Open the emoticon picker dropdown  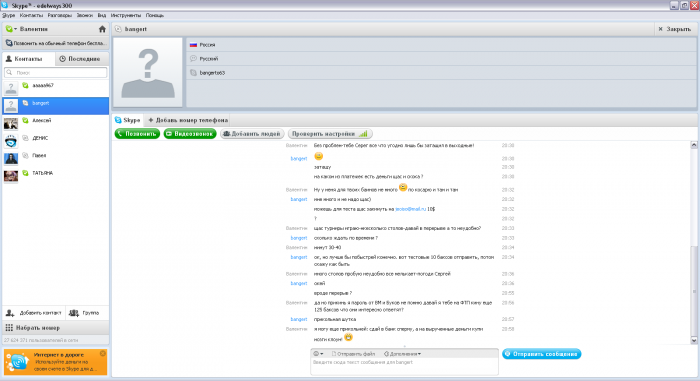pyautogui.click(x=318, y=354)
